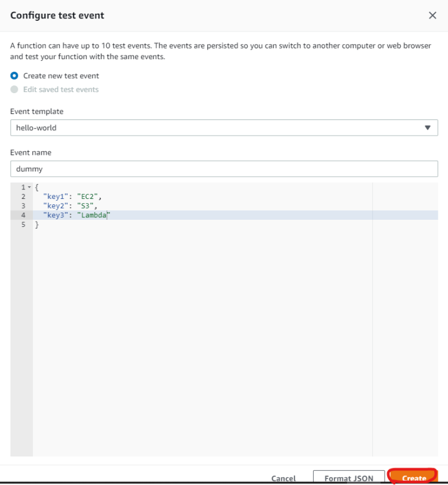Click line number 5 in the gutter

pyautogui.click(x=23, y=225)
